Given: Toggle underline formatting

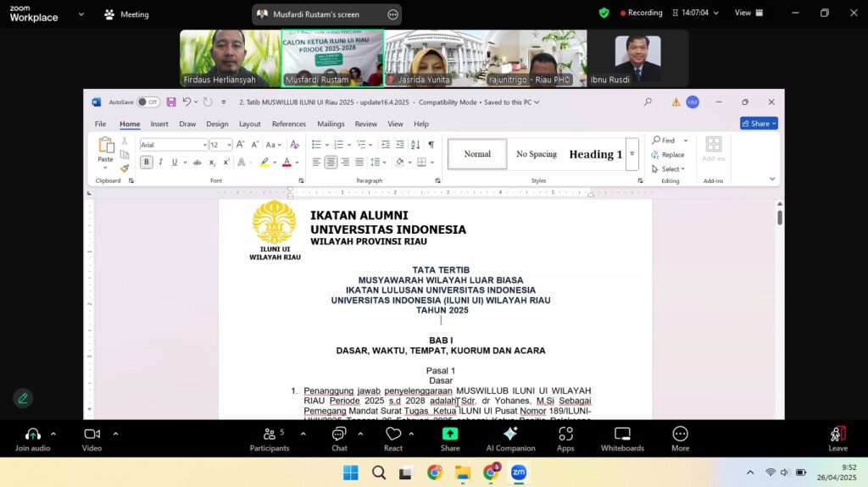Looking at the screenshot, I should (x=175, y=162).
